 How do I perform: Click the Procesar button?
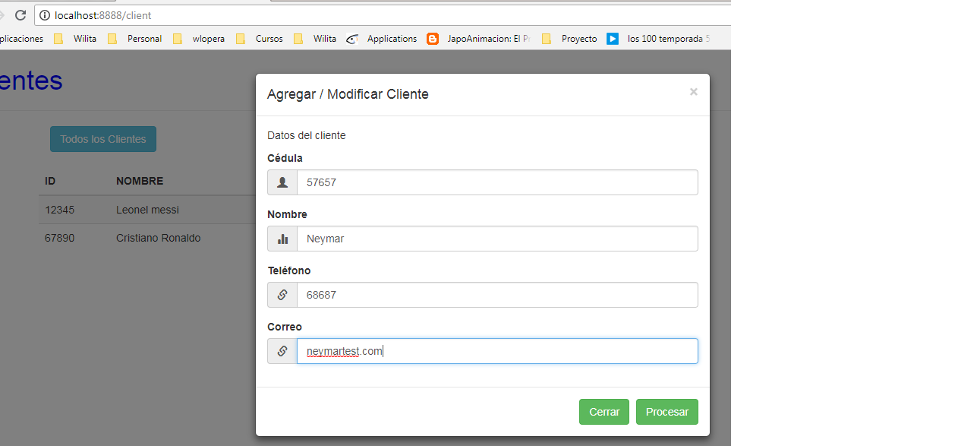coord(666,411)
